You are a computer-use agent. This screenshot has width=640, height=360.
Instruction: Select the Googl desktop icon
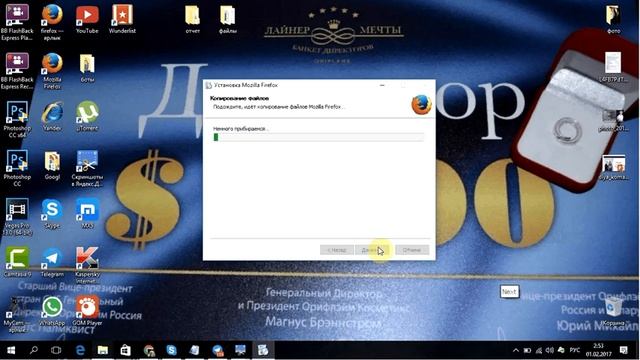pos(52,165)
